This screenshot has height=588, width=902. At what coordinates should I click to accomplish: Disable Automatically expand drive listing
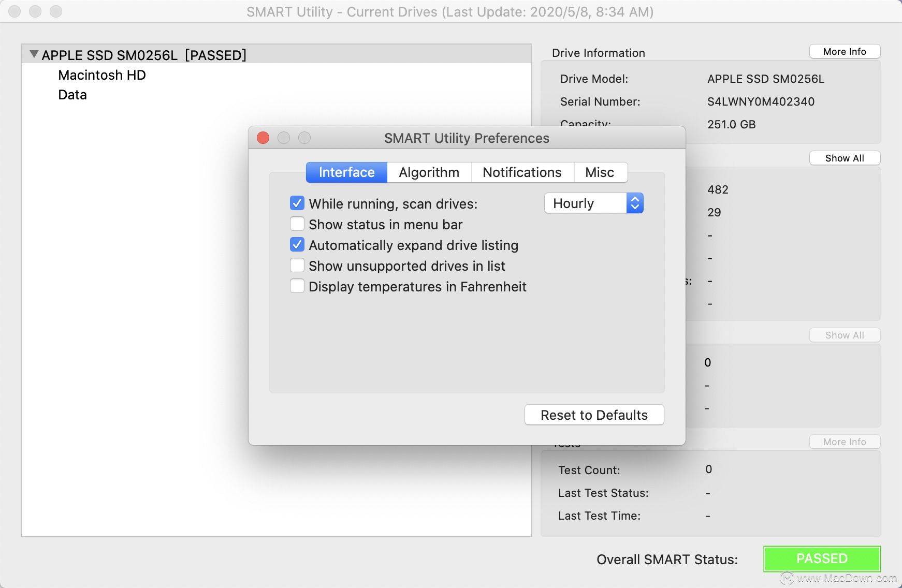pos(297,244)
